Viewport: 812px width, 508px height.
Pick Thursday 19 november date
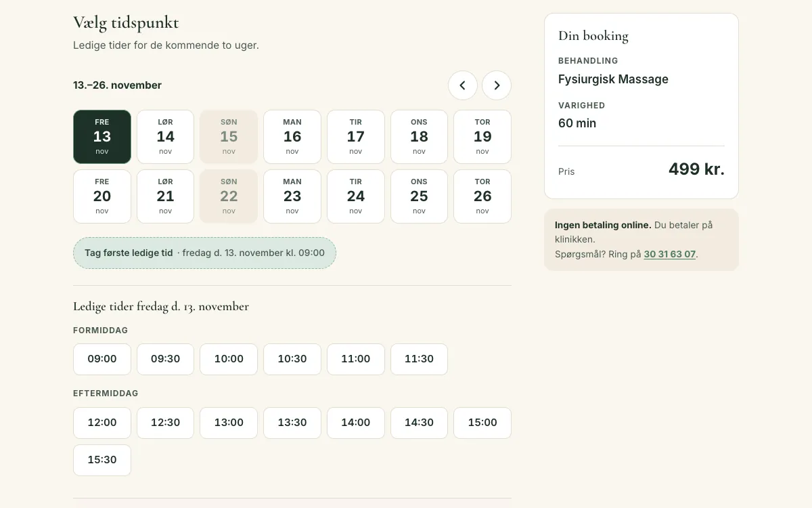482,137
